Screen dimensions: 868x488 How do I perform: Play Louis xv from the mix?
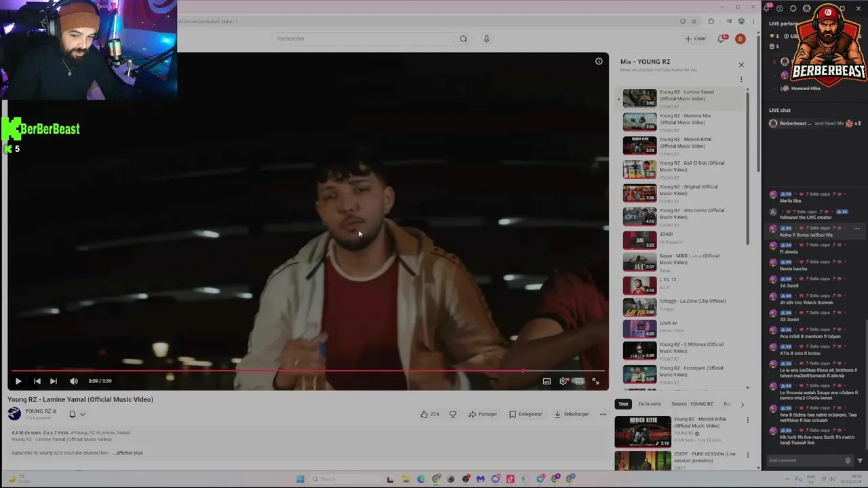[684, 328]
